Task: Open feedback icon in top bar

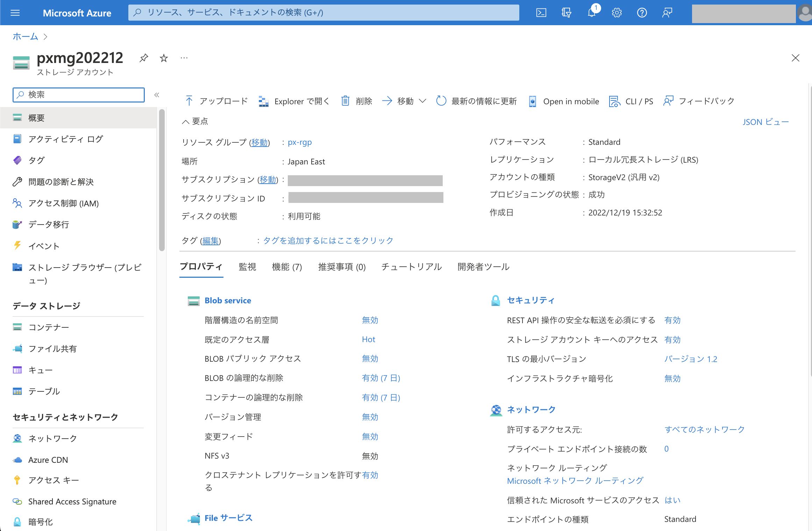Action: pyautogui.click(x=667, y=13)
